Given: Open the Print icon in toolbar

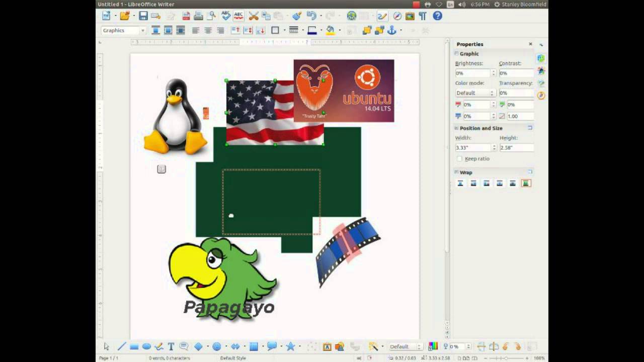Looking at the screenshot, I should (199, 16).
